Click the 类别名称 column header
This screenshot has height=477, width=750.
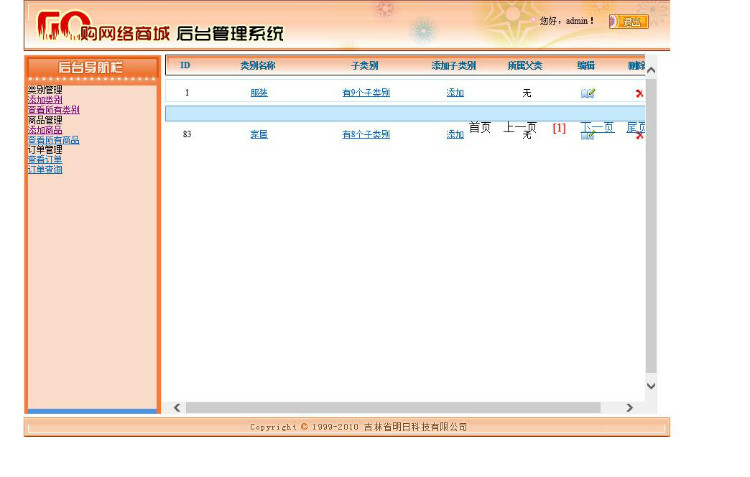coord(258,66)
